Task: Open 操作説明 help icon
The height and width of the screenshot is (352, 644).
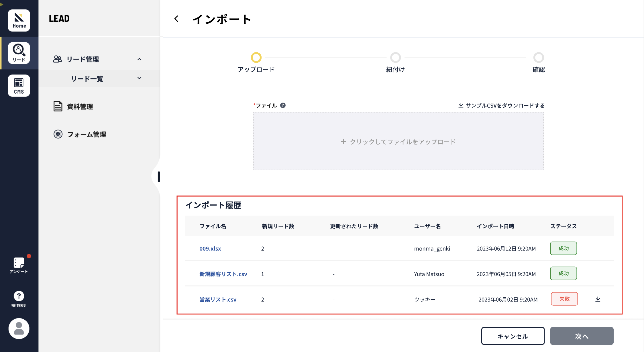Action: (19, 299)
